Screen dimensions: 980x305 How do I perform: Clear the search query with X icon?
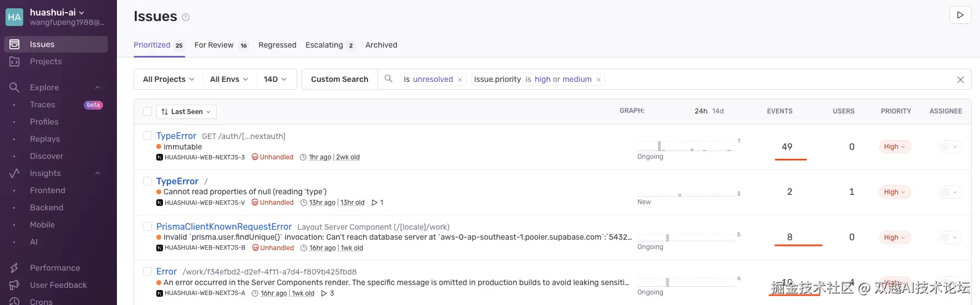(x=960, y=80)
